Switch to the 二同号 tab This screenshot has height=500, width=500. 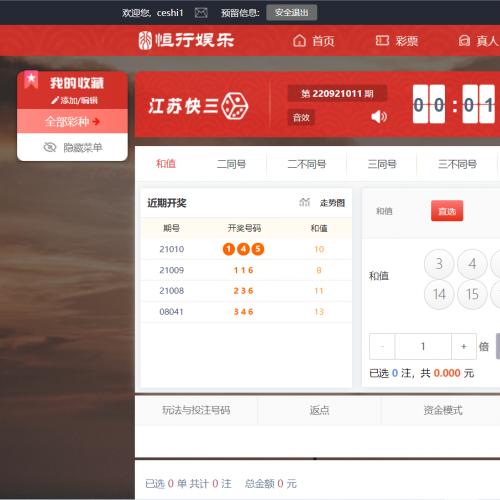pyautogui.click(x=231, y=164)
